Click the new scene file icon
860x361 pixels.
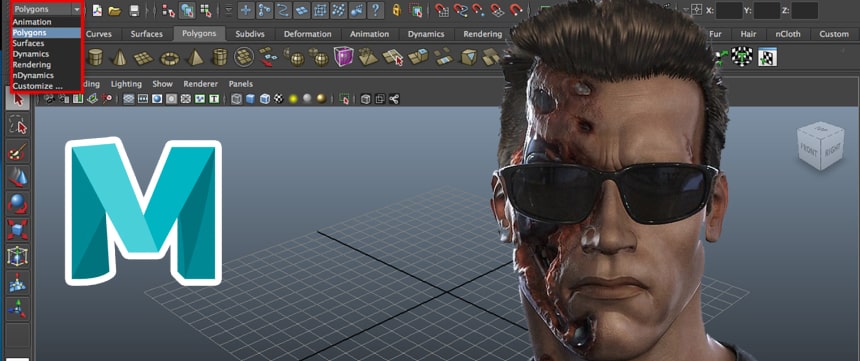click(97, 10)
